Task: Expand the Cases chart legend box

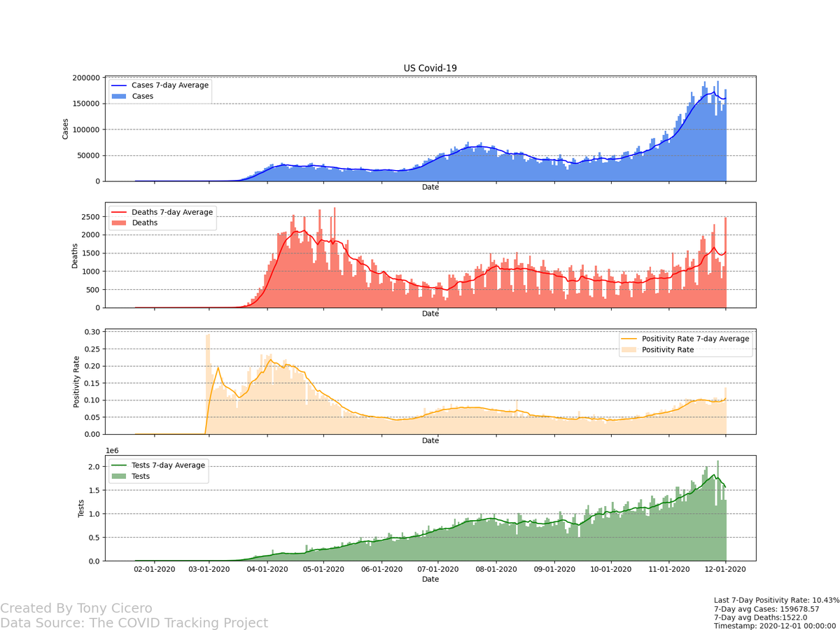Action: point(159,90)
